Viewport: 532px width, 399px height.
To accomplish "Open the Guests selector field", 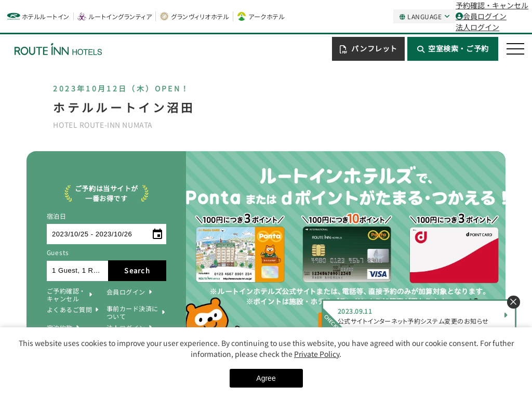I will click(x=77, y=270).
